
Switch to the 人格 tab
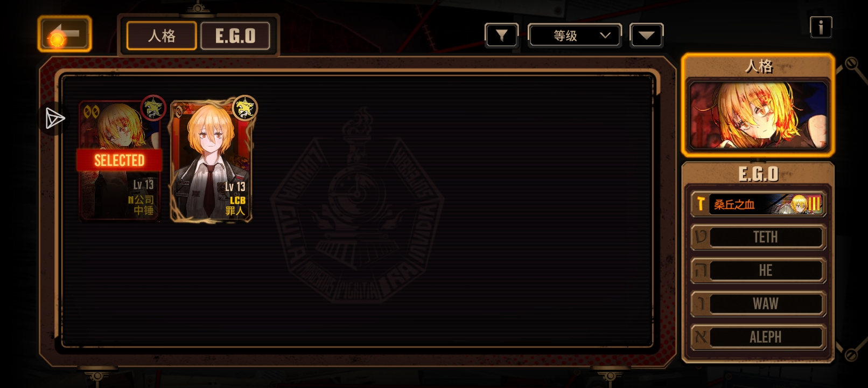(162, 36)
